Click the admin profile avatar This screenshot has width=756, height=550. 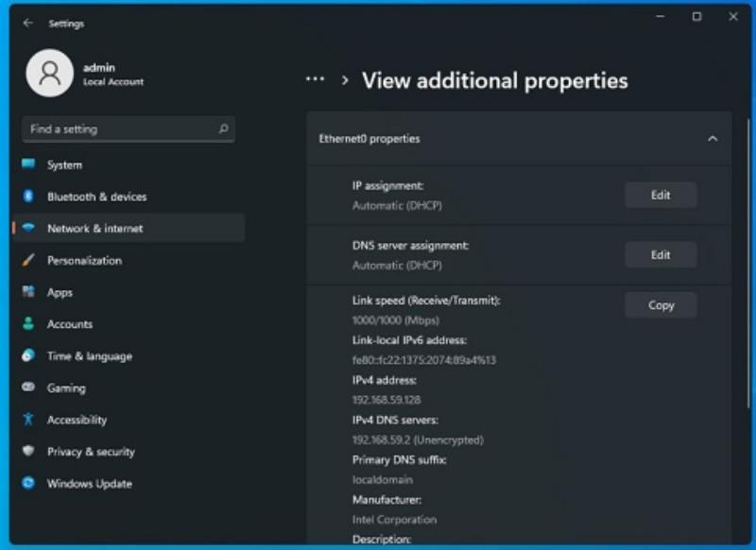click(x=50, y=74)
